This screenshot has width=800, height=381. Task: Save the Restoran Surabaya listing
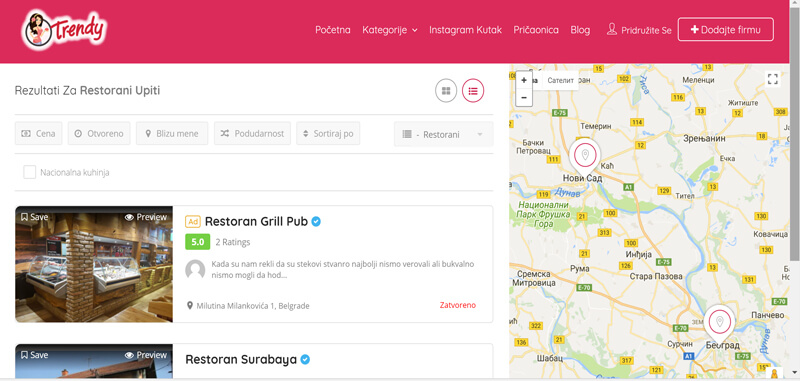pyautogui.click(x=34, y=355)
